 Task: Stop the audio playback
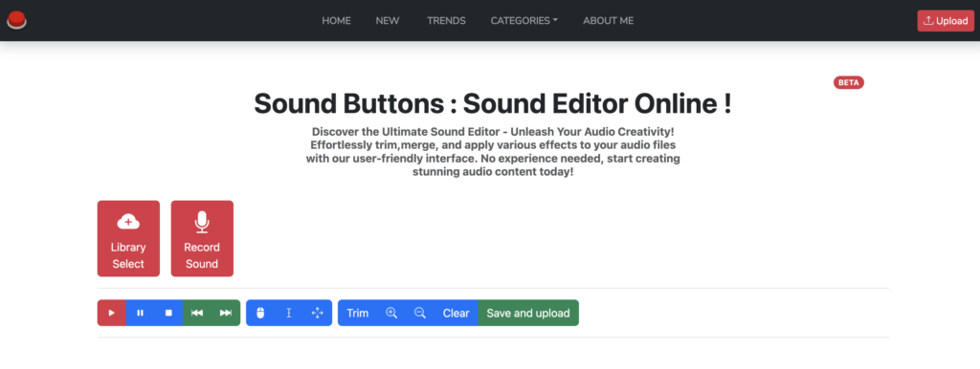coord(168,313)
